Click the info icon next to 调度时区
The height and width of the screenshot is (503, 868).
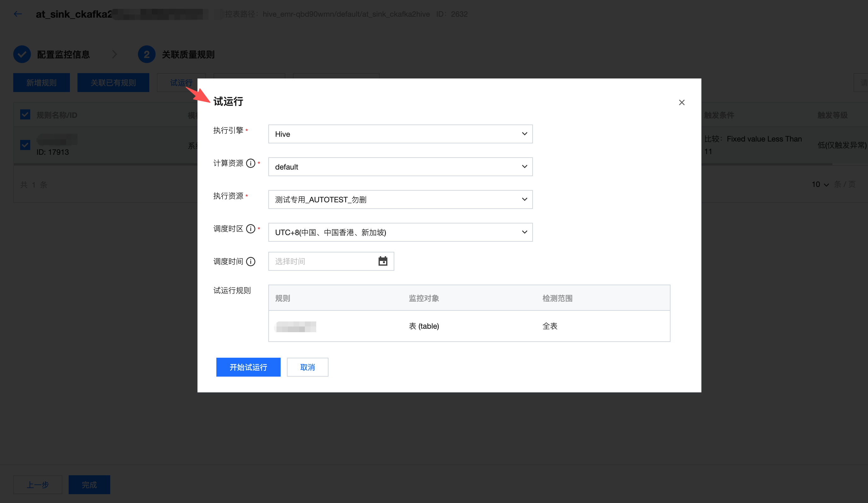click(251, 229)
